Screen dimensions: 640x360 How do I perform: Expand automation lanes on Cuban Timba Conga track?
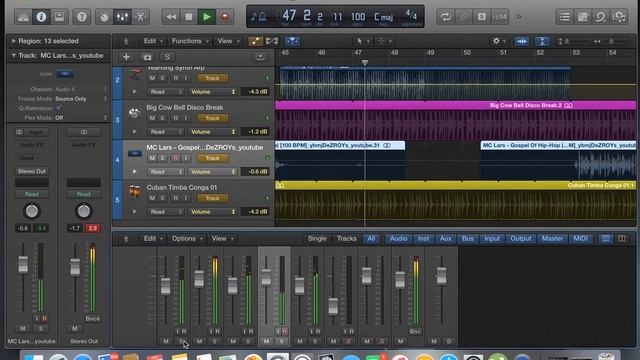click(134, 212)
